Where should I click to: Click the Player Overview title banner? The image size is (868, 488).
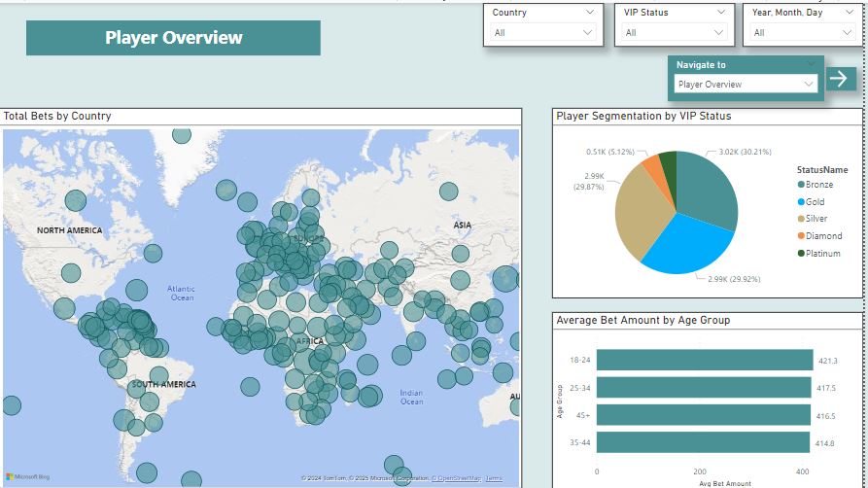(173, 38)
